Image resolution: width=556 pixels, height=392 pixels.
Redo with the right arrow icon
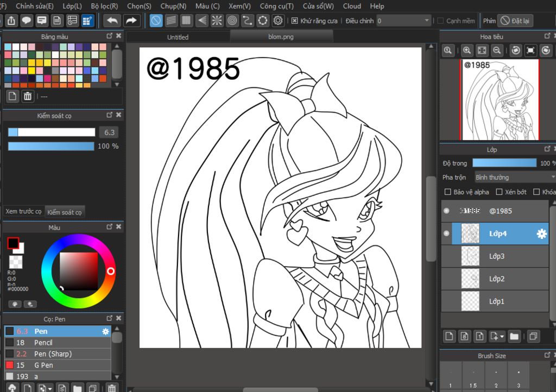tap(131, 21)
